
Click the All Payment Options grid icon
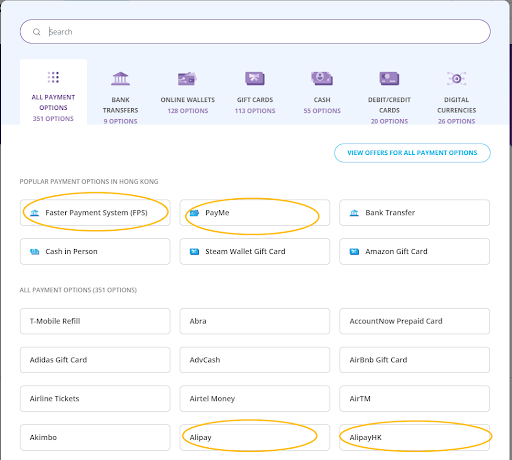(53, 77)
